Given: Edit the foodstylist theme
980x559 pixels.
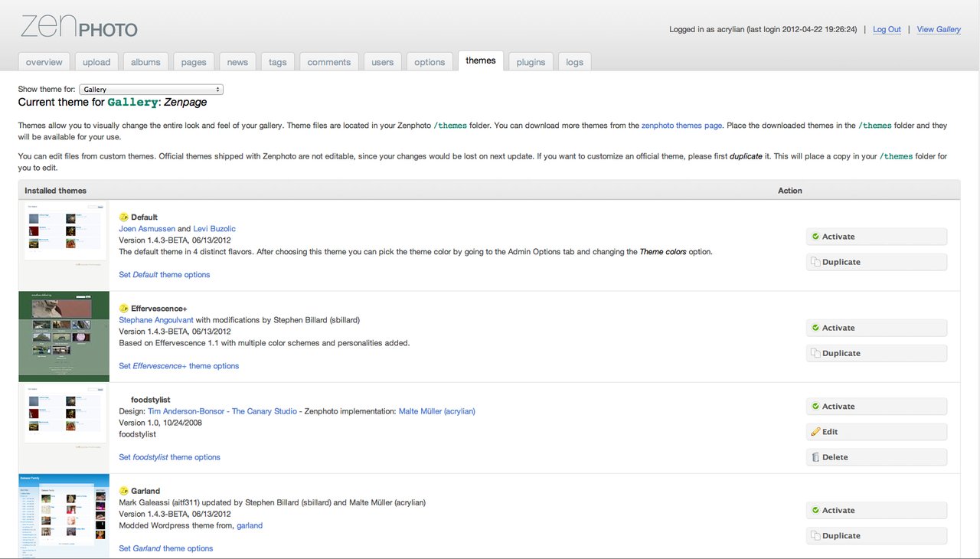Looking at the screenshot, I should 876,432.
